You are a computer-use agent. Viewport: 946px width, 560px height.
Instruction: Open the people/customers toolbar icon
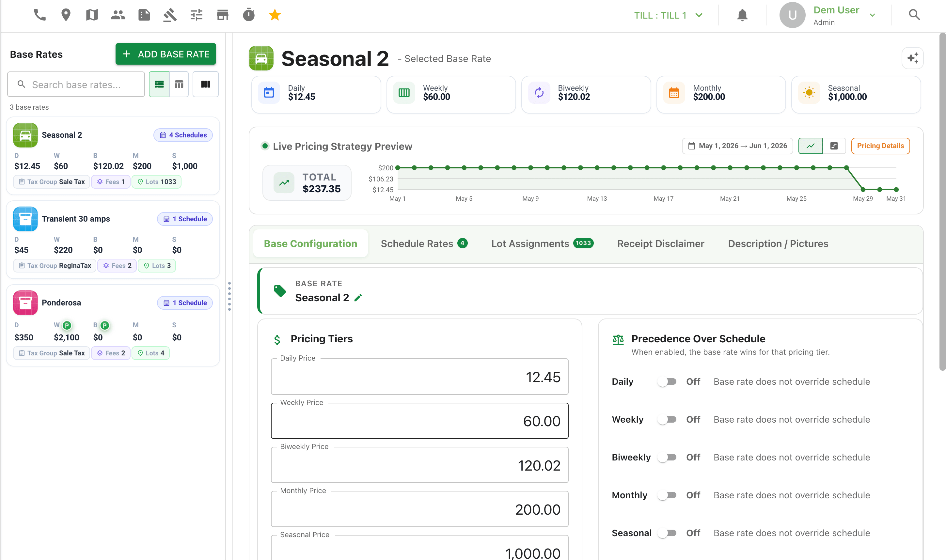pos(118,15)
